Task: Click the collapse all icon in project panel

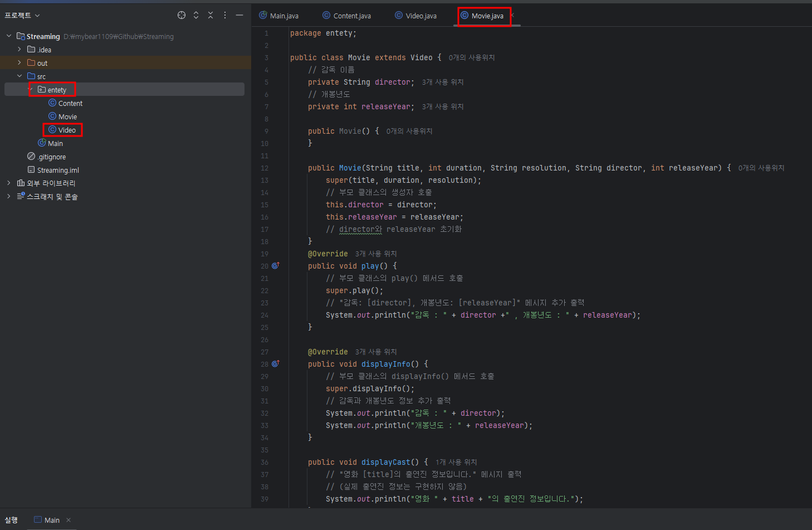Action: click(x=211, y=15)
